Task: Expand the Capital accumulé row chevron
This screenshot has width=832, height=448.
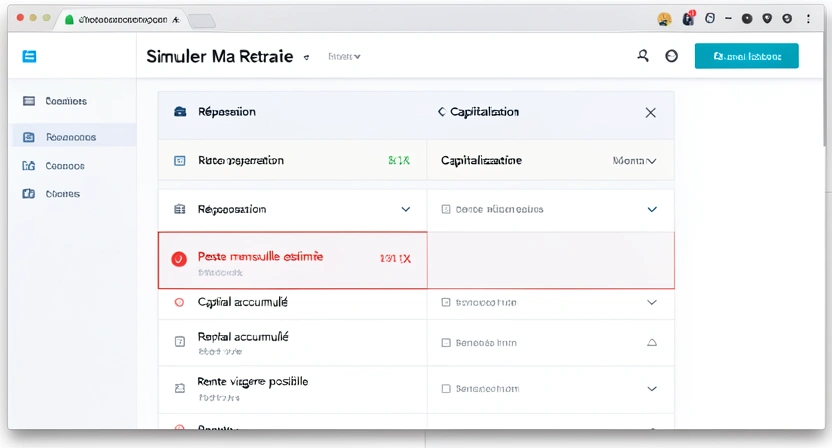Action: tap(652, 302)
